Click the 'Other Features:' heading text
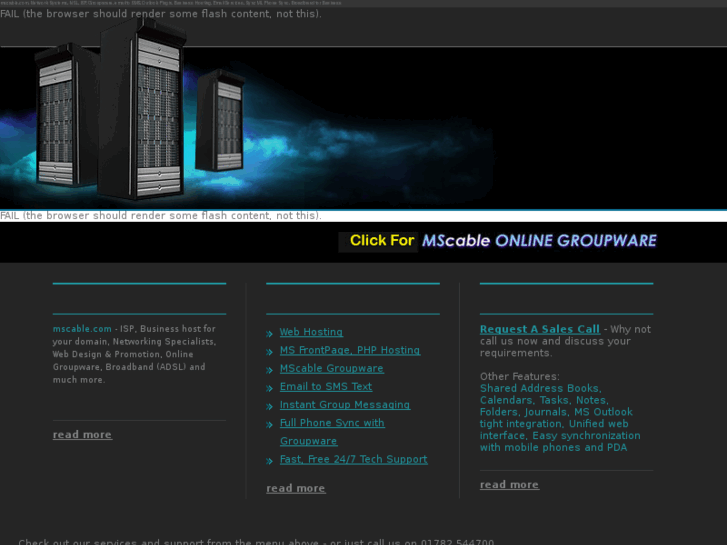 click(x=519, y=377)
